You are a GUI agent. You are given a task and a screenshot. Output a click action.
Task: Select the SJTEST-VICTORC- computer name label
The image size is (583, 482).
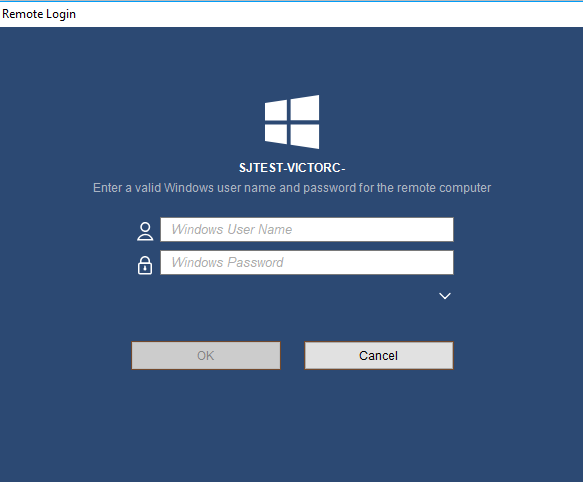pos(292,168)
